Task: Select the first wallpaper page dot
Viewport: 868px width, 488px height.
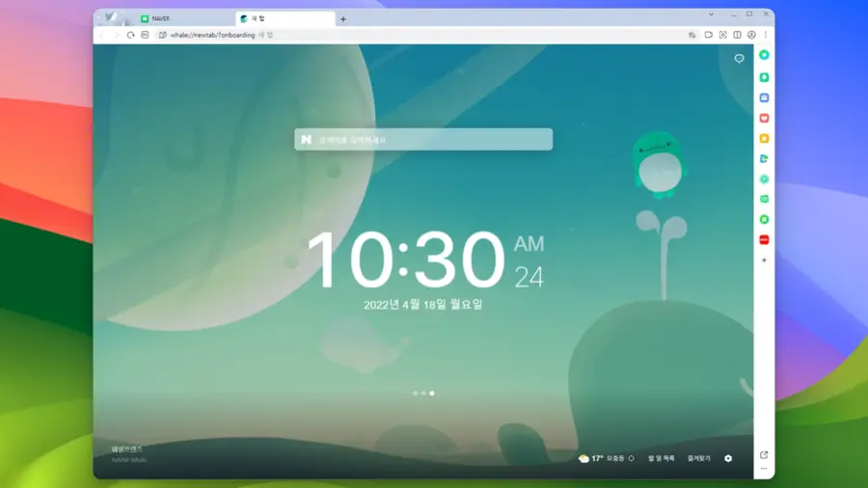Action: click(x=415, y=393)
